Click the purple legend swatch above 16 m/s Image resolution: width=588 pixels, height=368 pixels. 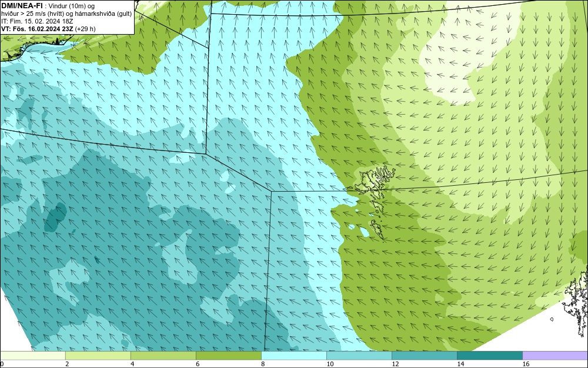coord(555,356)
